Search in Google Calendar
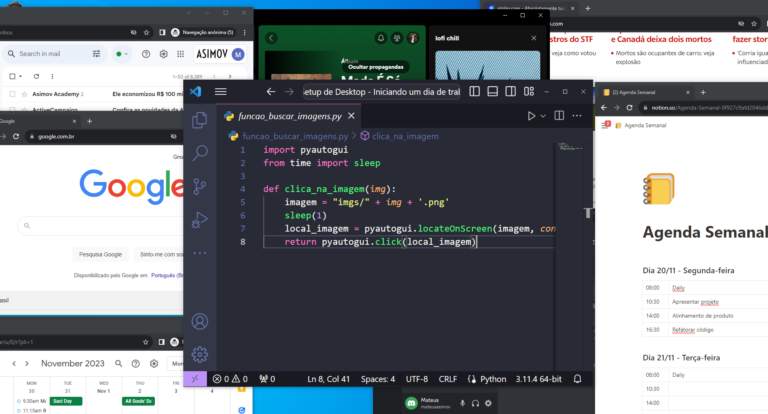 [x=119, y=364]
